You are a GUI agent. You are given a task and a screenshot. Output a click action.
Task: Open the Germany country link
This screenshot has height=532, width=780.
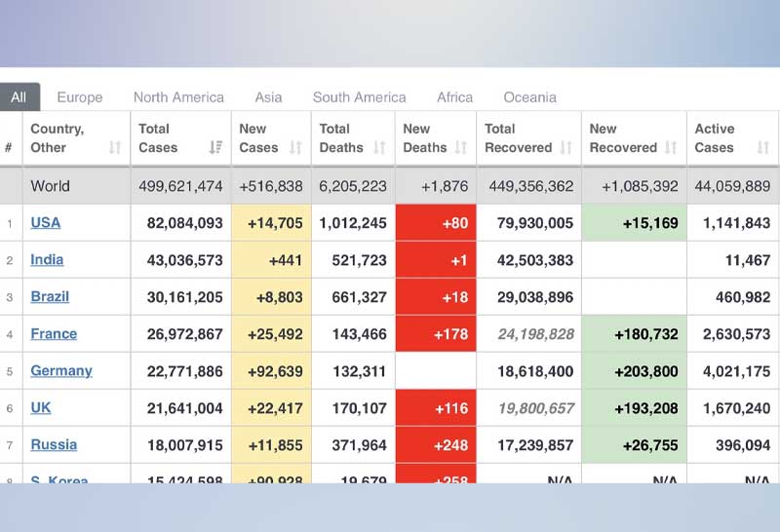tap(60, 370)
